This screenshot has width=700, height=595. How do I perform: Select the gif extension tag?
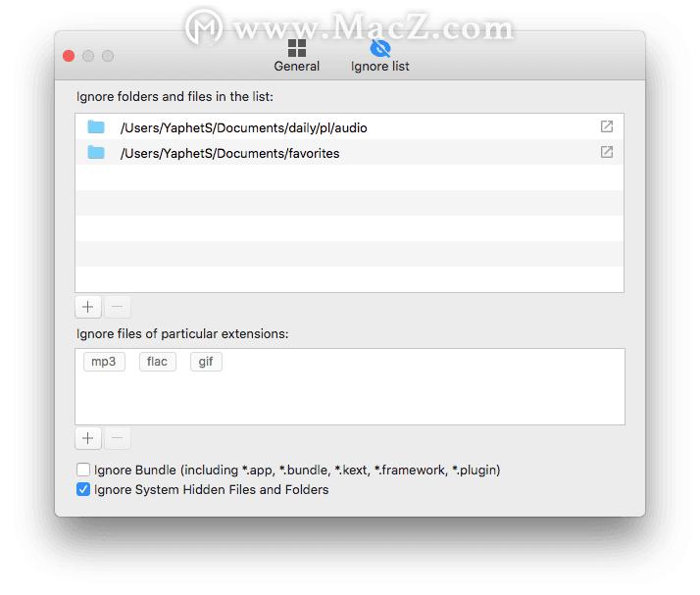point(206,362)
